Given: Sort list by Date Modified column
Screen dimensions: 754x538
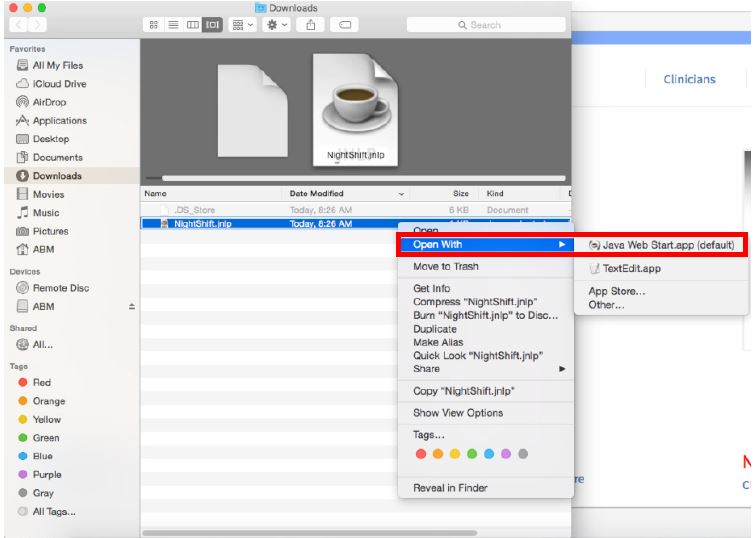Looking at the screenshot, I should [x=346, y=193].
